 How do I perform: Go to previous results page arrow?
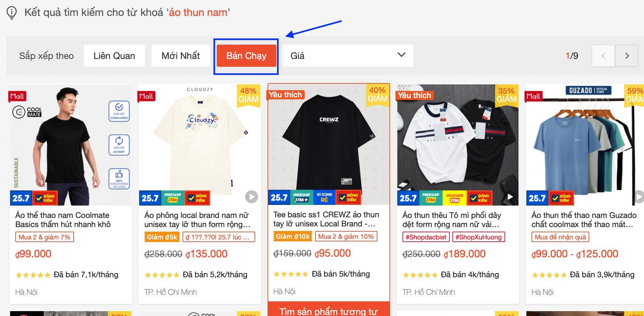(x=603, y=56)
